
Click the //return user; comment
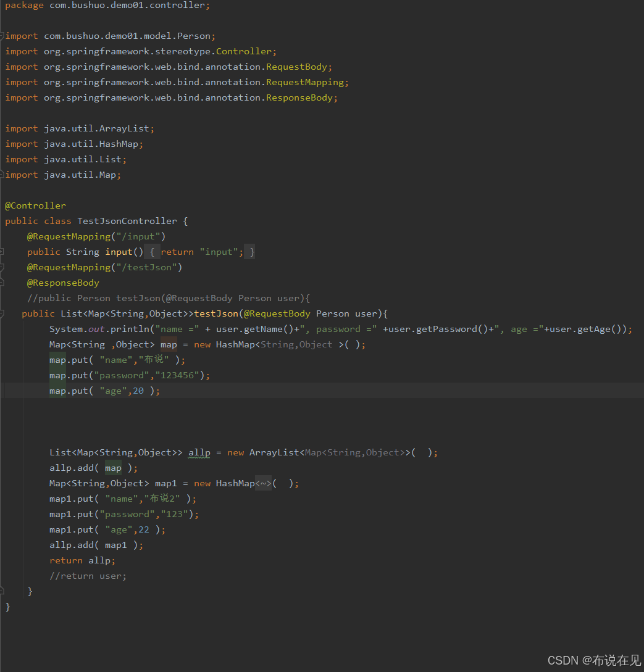click(x=88, y=576)
